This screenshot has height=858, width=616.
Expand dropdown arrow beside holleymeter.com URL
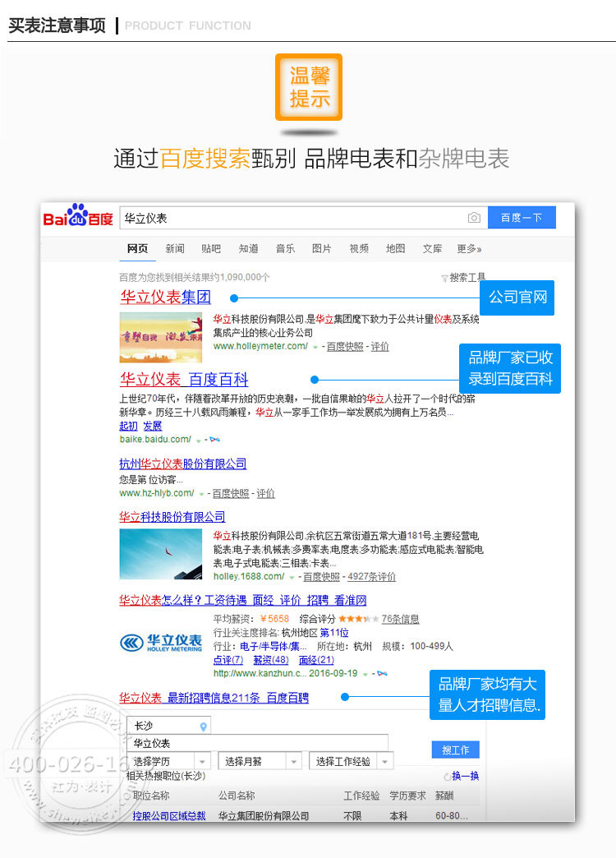pyautogui.click(x=315, y=347)
